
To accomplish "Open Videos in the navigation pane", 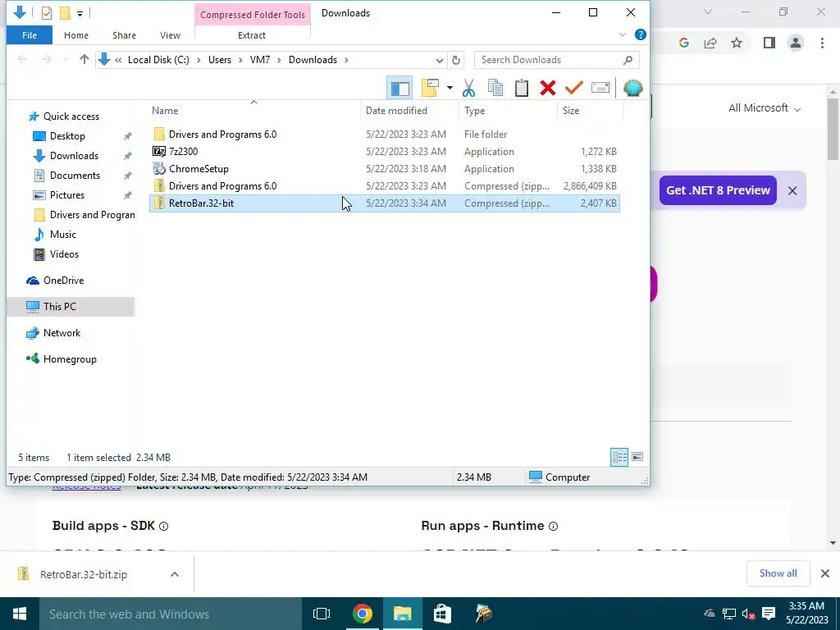I will coord(64,254).
